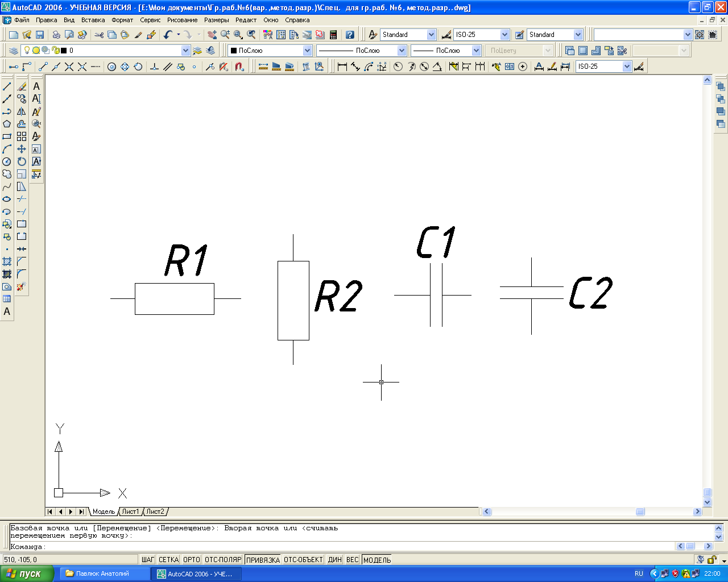
Task: Select the Fillet tool
Action: click(x=22, y=274)
